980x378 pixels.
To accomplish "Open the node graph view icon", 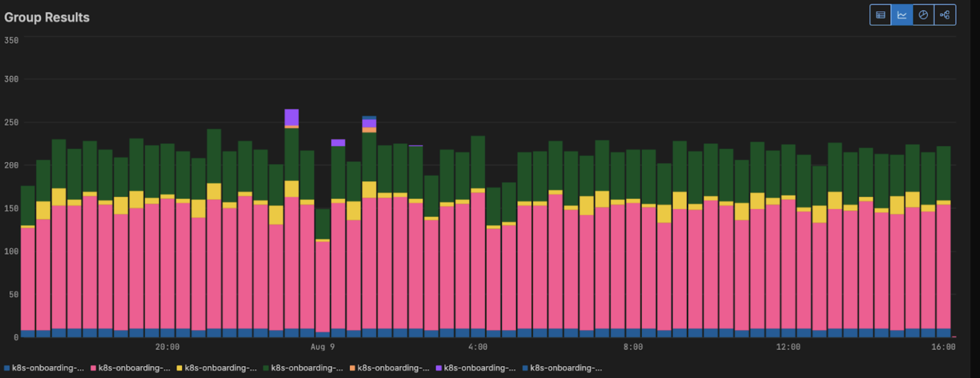I will coord(945,15).
